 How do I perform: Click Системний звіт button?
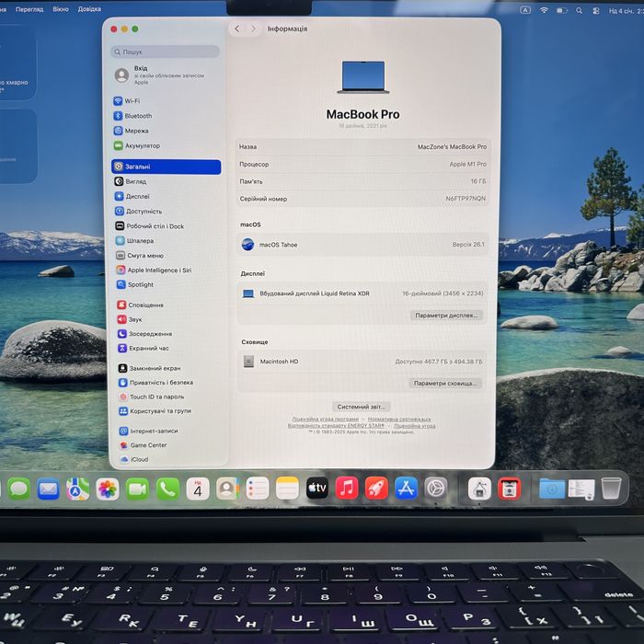(x=361, y=407)
